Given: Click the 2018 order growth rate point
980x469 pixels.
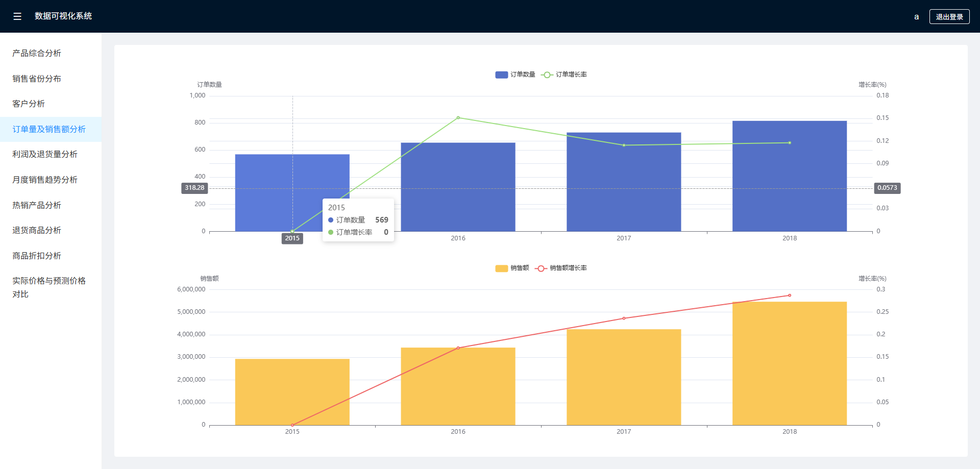Looking at the screenshot, I should [790, 143].
